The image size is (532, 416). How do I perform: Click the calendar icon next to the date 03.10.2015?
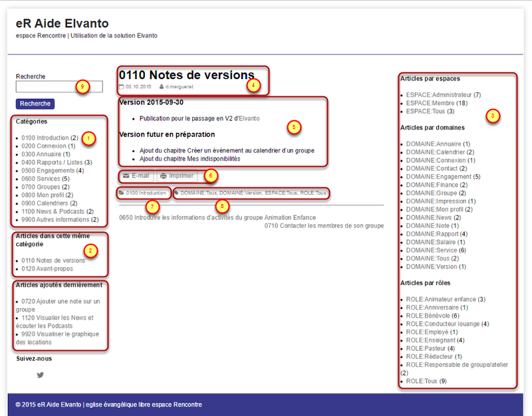[x=121, y=87]
